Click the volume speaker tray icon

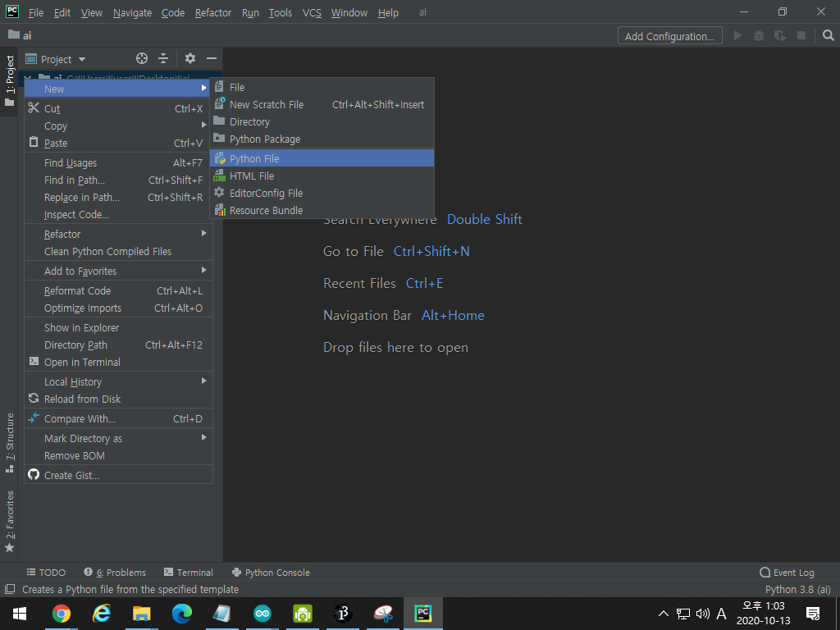(703, 614)
